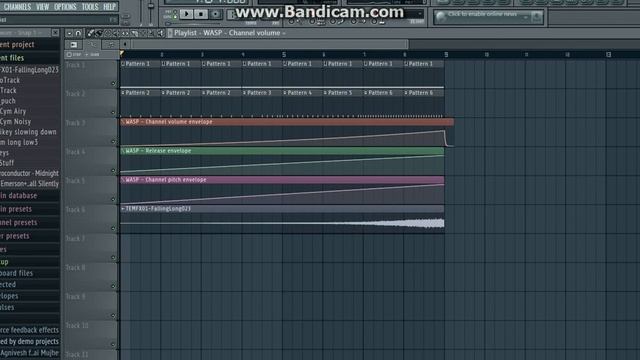Stop playback with the Stop button
This screenshot has width=640, height=360.
click(201, 14)
